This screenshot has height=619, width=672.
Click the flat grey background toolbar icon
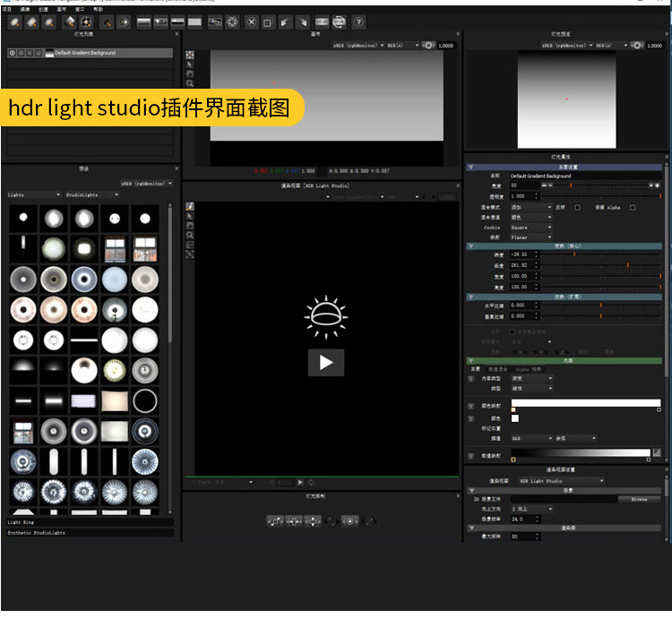coord(194,21)
